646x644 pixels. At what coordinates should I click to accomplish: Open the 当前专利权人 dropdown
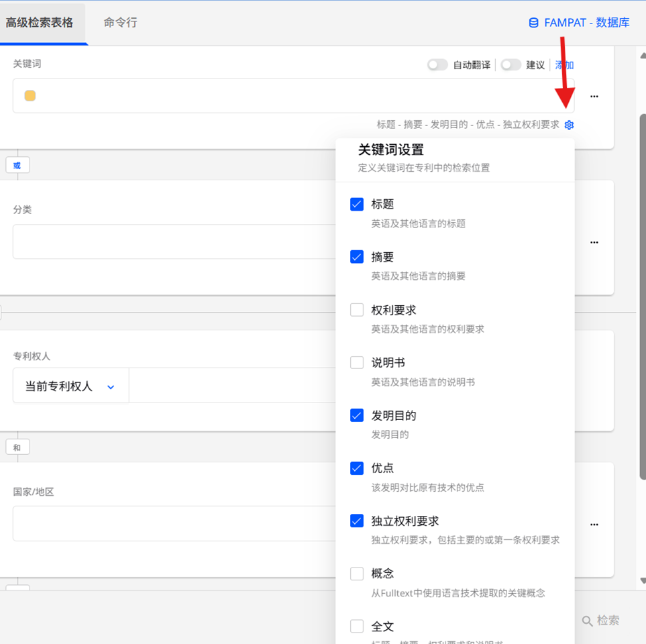coord(70,386)
